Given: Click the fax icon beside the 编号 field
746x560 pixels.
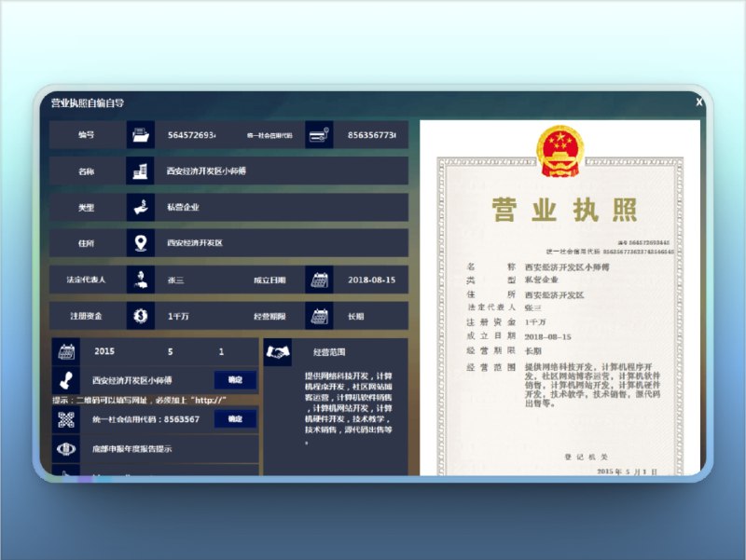Looking at the screenshot, I should click(x=140, y=134).
